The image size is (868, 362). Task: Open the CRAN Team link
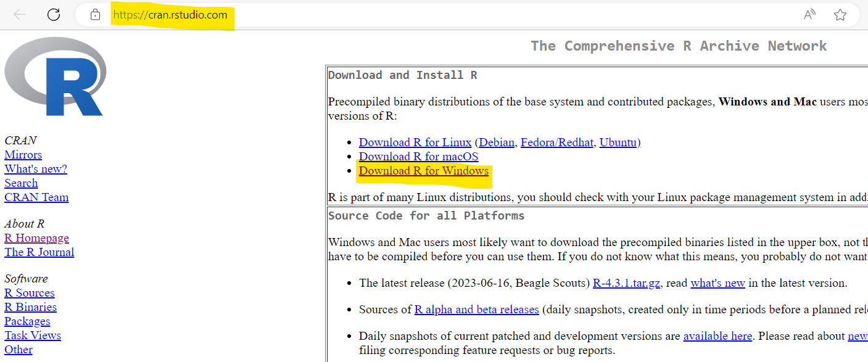click(x=36, y=197)
